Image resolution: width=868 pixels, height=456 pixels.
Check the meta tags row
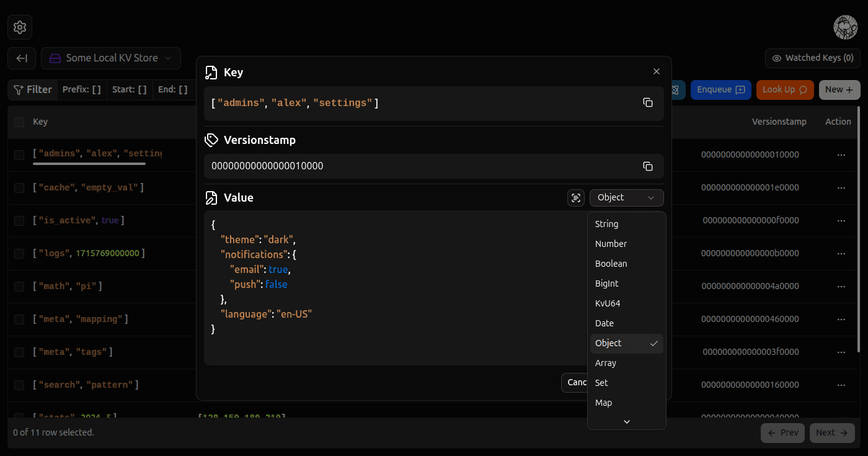point(19,352)
